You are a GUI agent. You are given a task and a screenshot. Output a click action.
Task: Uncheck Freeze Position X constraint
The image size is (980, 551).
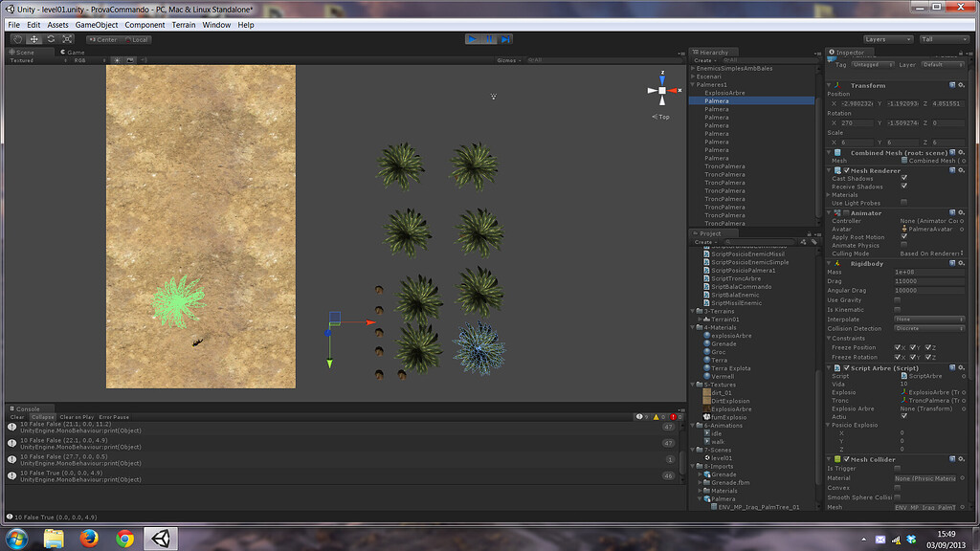point(898,347)
